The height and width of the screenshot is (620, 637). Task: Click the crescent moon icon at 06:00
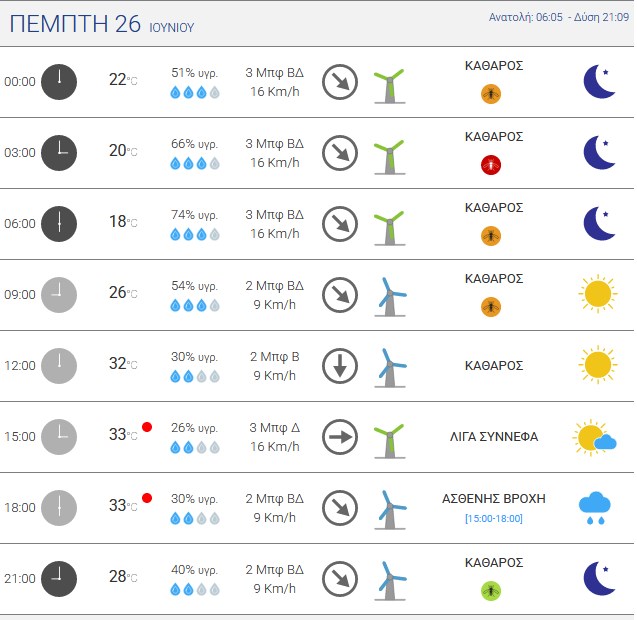click(600, 223)
